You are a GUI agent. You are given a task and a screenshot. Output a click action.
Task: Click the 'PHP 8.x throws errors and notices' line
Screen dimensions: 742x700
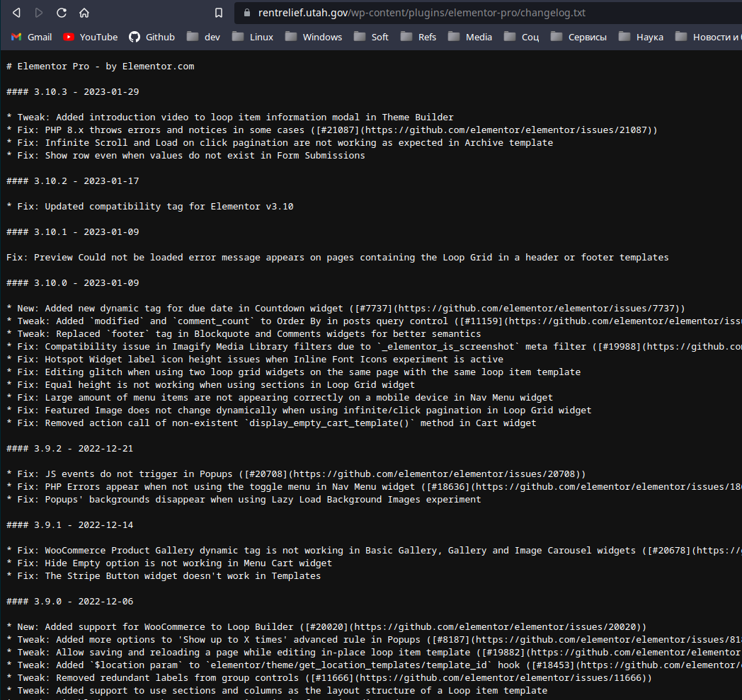332,130
